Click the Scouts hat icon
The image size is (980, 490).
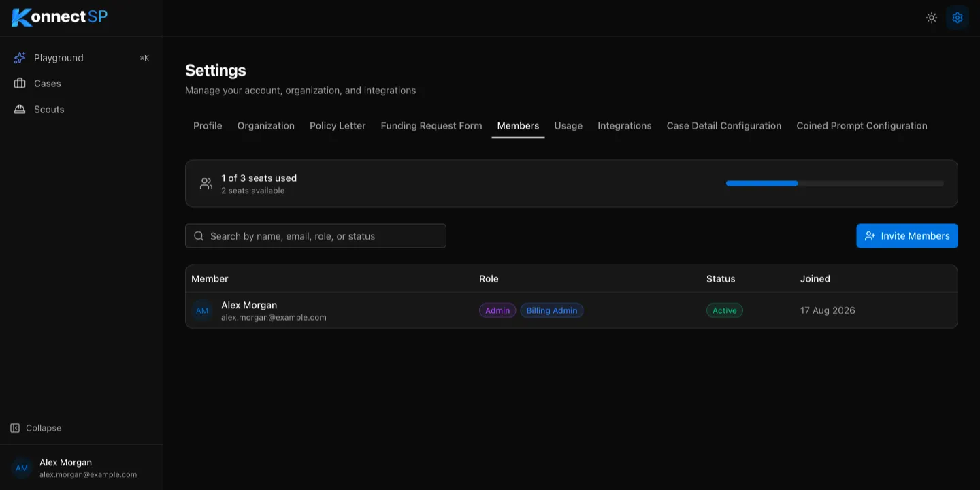coord(20,110)
